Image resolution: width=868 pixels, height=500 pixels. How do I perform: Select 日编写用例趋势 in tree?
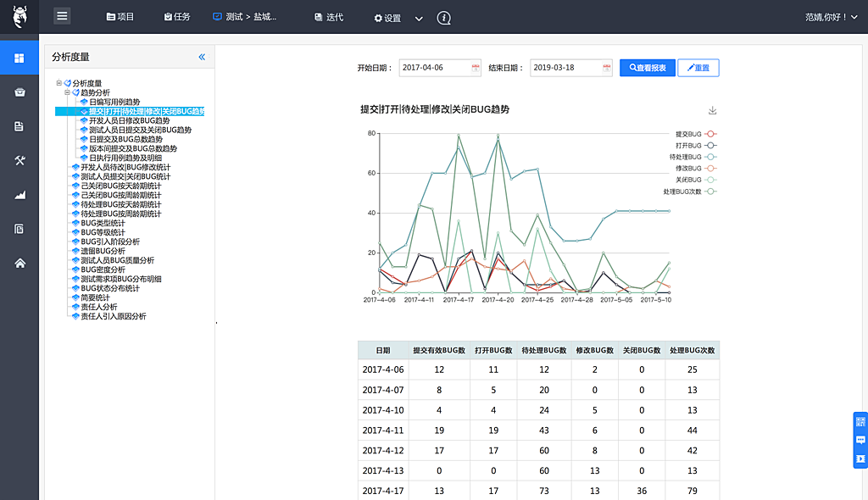coord(114,102)
